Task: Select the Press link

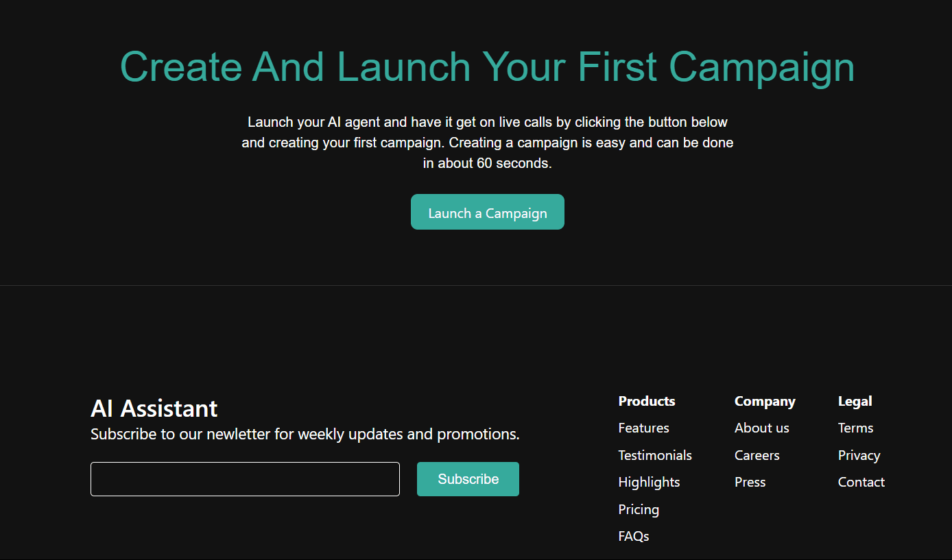Action: coord(750,482)
